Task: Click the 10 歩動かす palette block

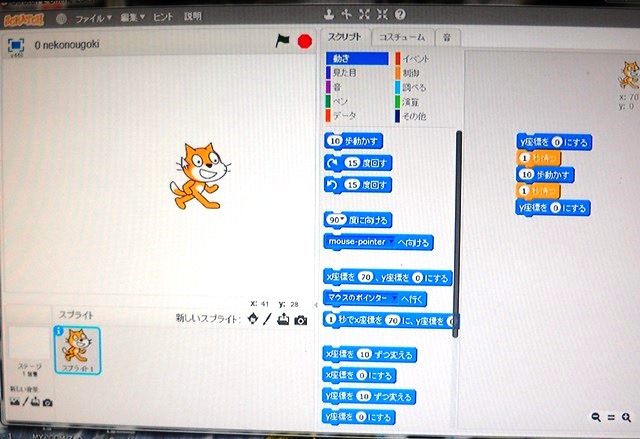Action: tap(353, 141)
